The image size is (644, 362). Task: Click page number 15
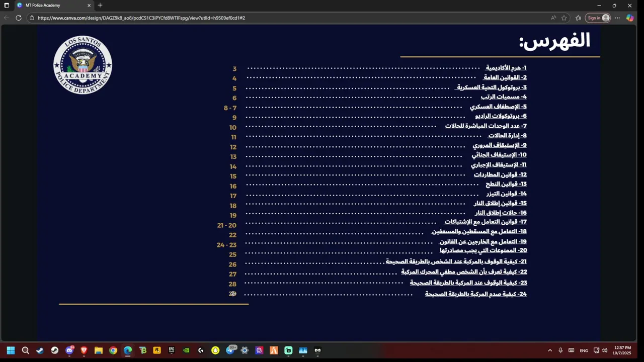[x=233, y=176]
